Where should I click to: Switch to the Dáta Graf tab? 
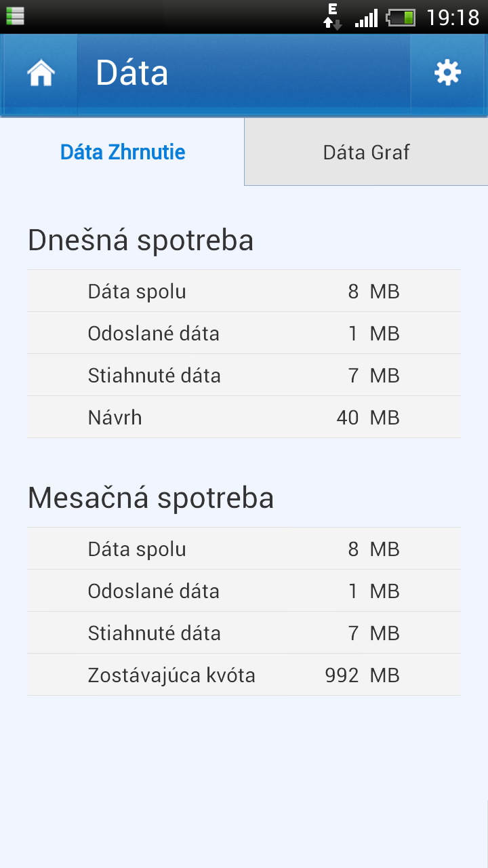coord(366,152)
